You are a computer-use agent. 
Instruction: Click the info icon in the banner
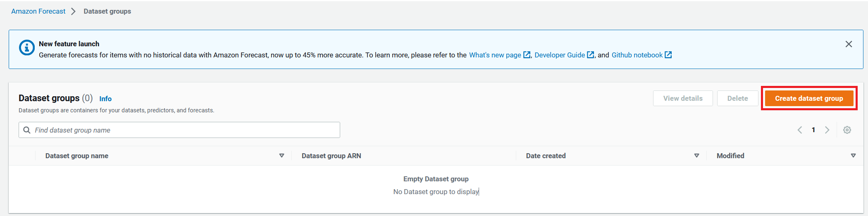click(27, 47)
